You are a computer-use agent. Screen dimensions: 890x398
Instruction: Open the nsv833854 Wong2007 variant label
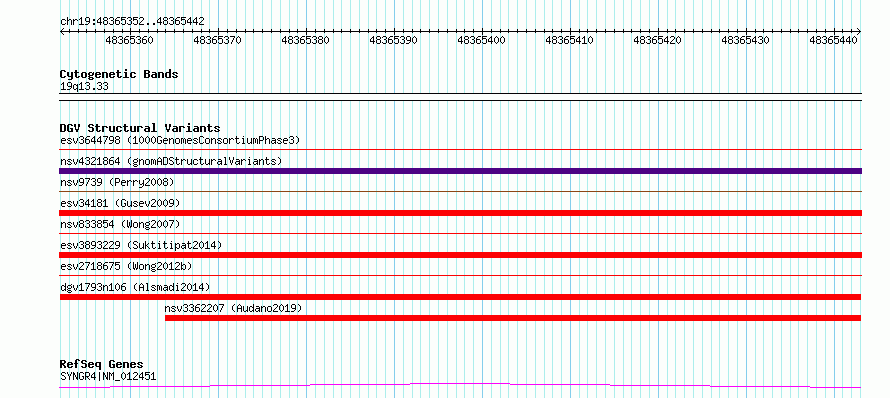tap(119, 224)
